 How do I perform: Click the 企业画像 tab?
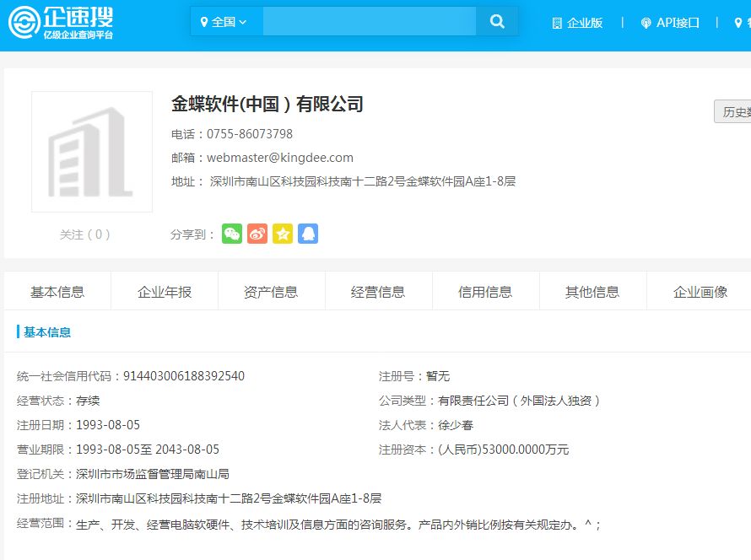pyautogui.click(x=700, y=290)
